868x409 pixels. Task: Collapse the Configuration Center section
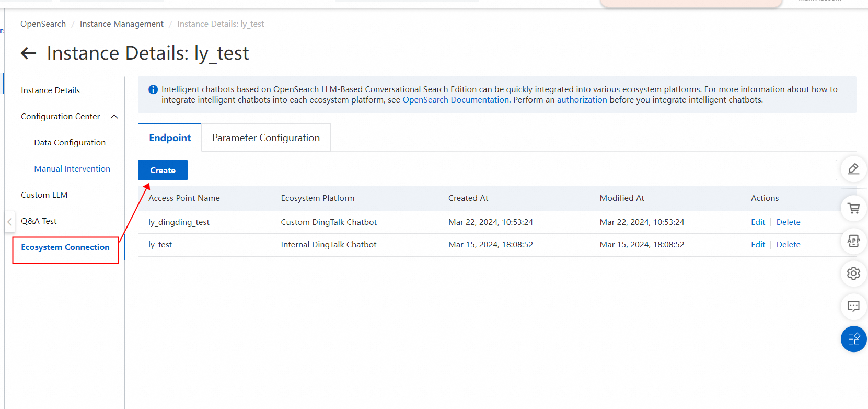(114, 117)
